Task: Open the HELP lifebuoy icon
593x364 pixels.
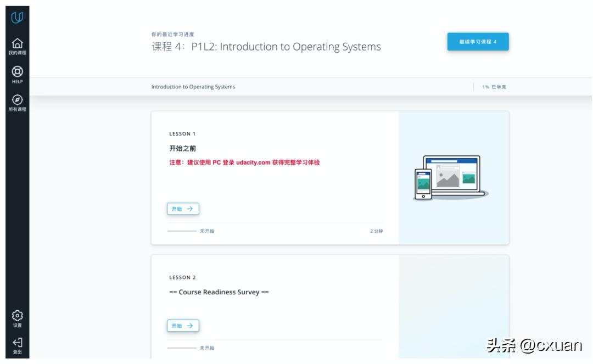Action: 17,71
